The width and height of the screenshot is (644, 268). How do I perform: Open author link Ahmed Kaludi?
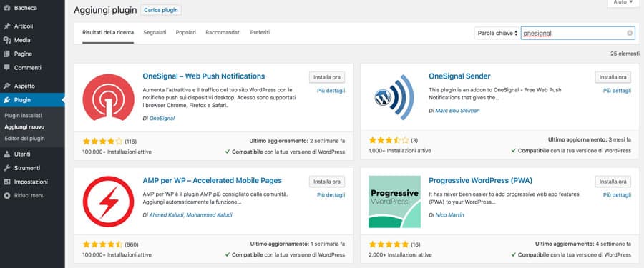[167, 215]
